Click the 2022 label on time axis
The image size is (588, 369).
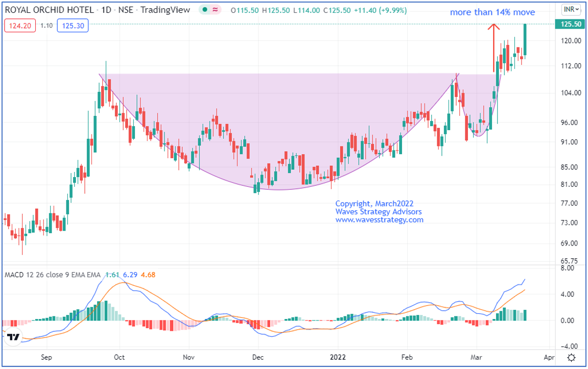click(338, 357)
